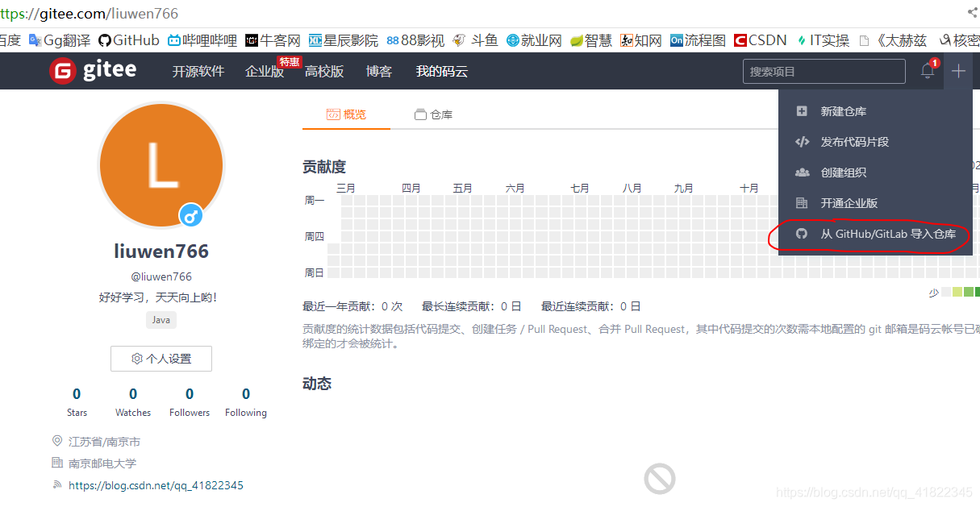Click the orange L profile avatar
The height and width of the screenshot is (507, 980).
[x=161, y=165]
